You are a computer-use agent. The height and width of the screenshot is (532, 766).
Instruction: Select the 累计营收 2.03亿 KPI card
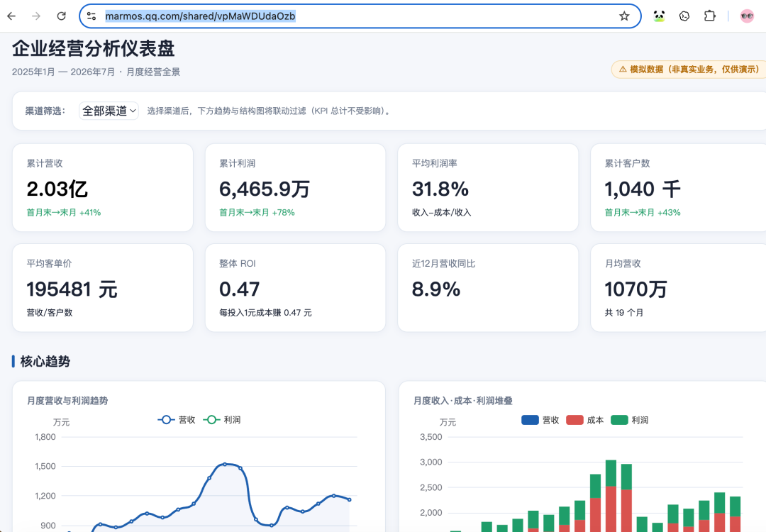coord(103,187)
